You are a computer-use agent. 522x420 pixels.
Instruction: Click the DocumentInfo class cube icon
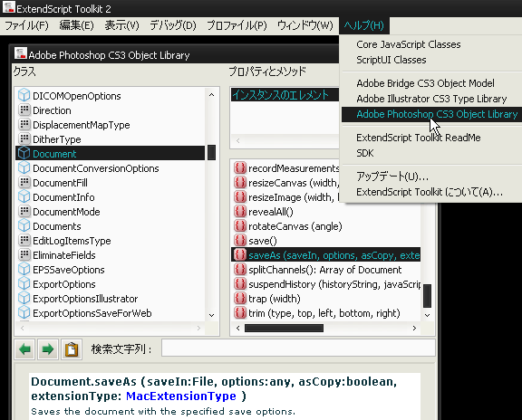pyautogui.click(x=24, y=196)
